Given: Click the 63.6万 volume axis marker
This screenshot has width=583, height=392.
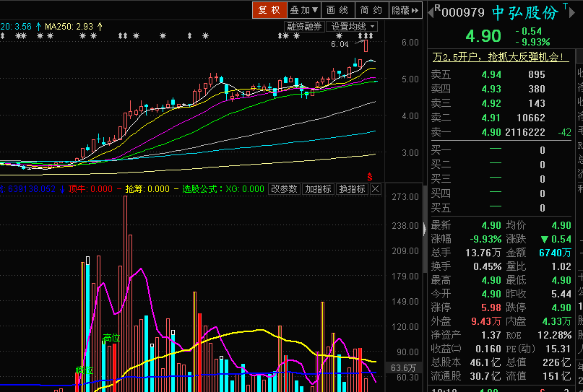Looking at the screenshot, I should [x=403, y=368].
